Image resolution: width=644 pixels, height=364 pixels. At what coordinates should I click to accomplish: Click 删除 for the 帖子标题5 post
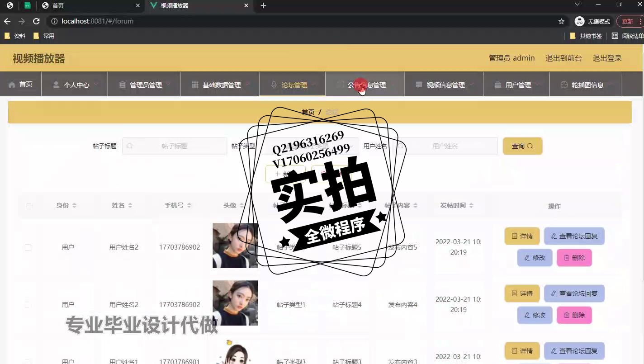click(x=574, y=258)
